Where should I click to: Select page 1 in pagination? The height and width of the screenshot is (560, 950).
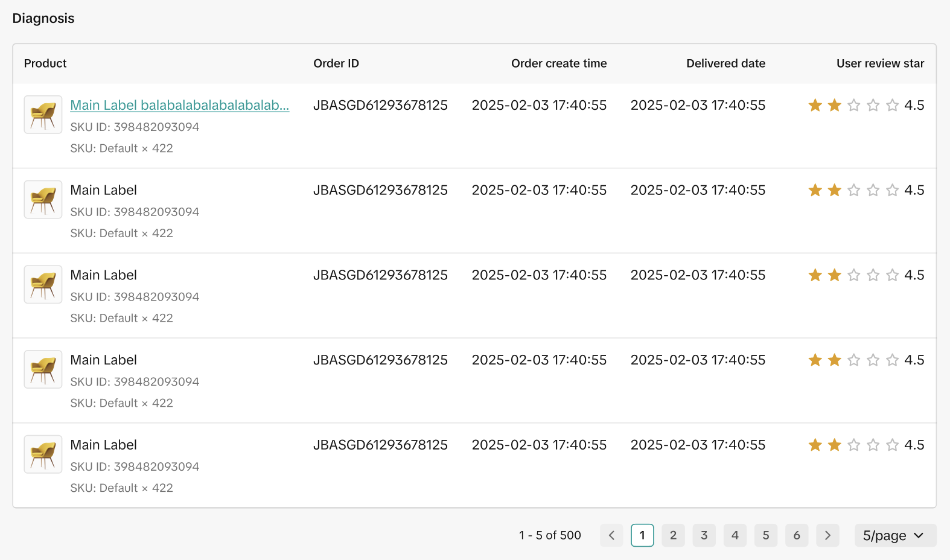pyautogui.click(x=642, y=535)
